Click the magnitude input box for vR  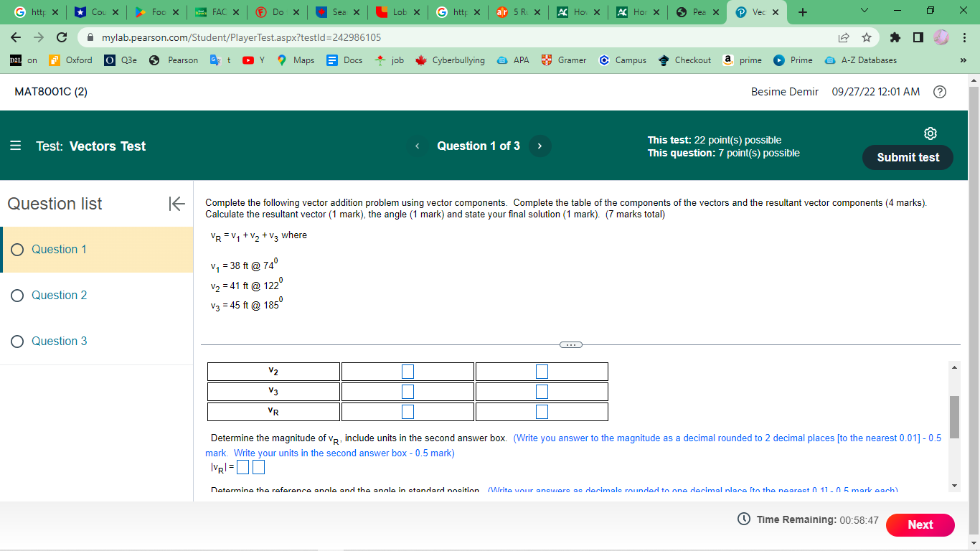coord(242,466)
